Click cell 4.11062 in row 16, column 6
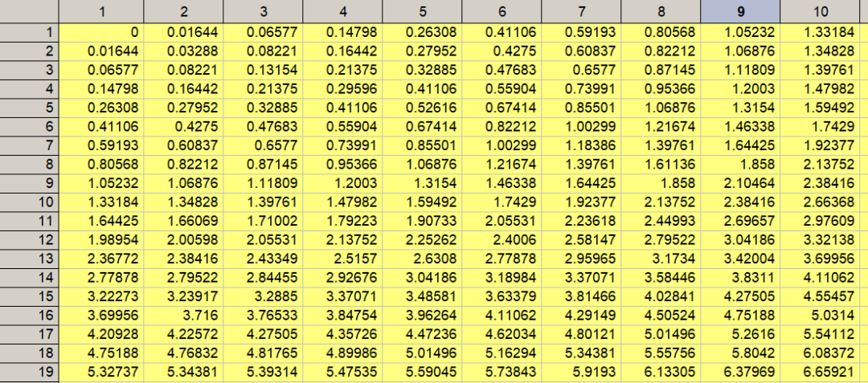 (x=502, y=316)
